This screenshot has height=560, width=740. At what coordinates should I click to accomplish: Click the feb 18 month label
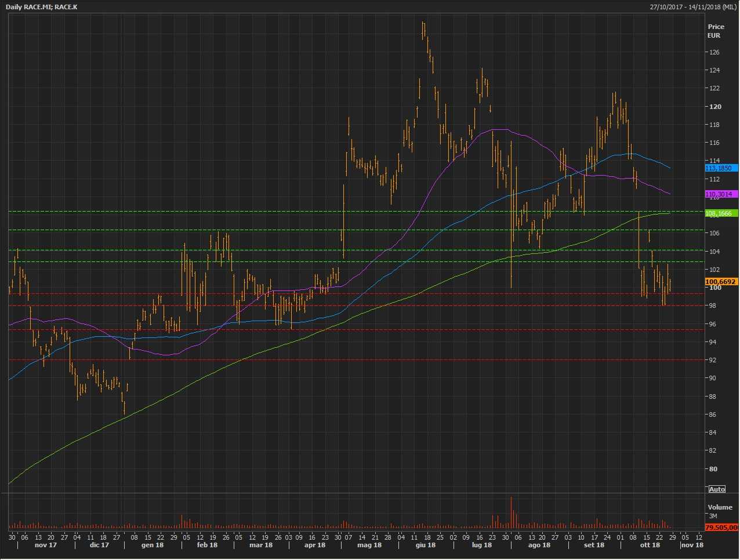207,545
